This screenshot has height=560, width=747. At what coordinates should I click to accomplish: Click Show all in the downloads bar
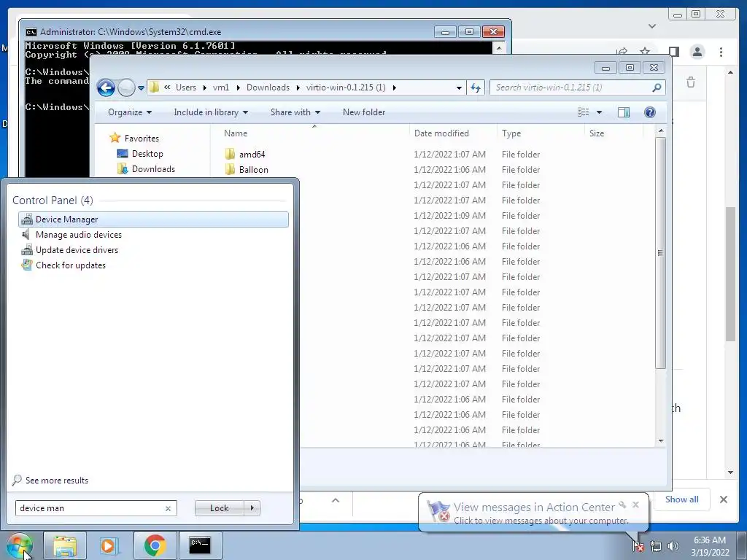click(682, 499)
